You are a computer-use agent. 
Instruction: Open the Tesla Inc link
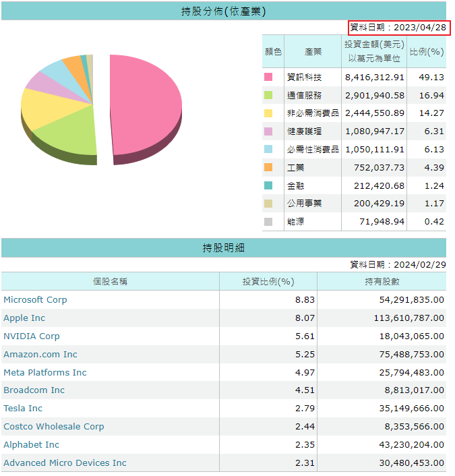pyautogui.click(x=23, y=409)
